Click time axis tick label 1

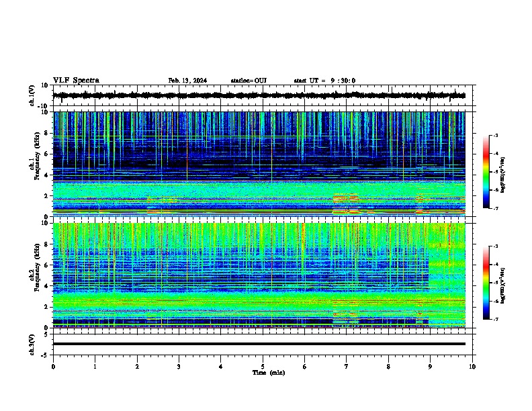95,367
